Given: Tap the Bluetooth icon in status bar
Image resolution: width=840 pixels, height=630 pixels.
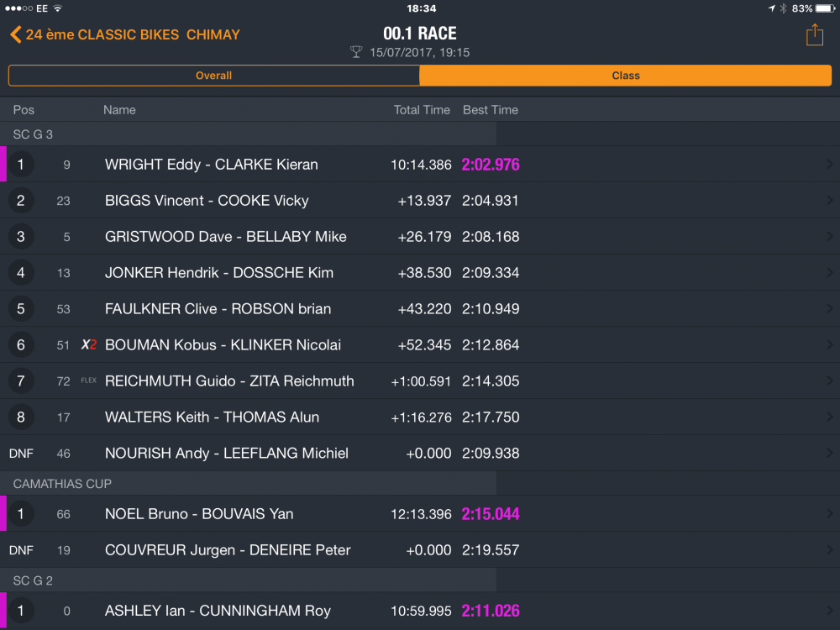Looking at the screenshot, I should 783,8.
